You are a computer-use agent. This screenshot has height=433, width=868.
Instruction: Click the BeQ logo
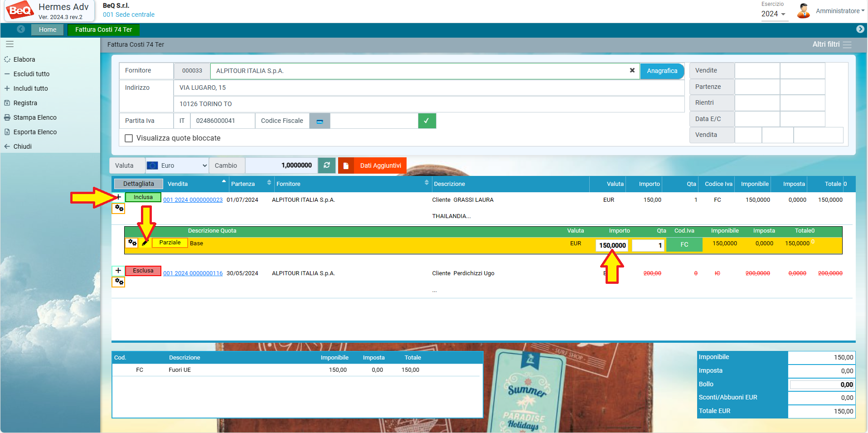pyautogui.click(x=20, y=10)
